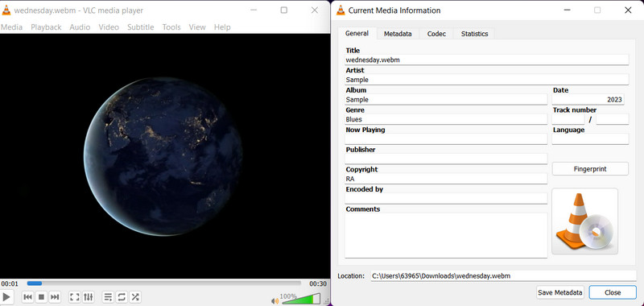Click the first Track number field
The height and width of the screenshot is (306, 644).
pyautogui.click(x=568, y=119)
